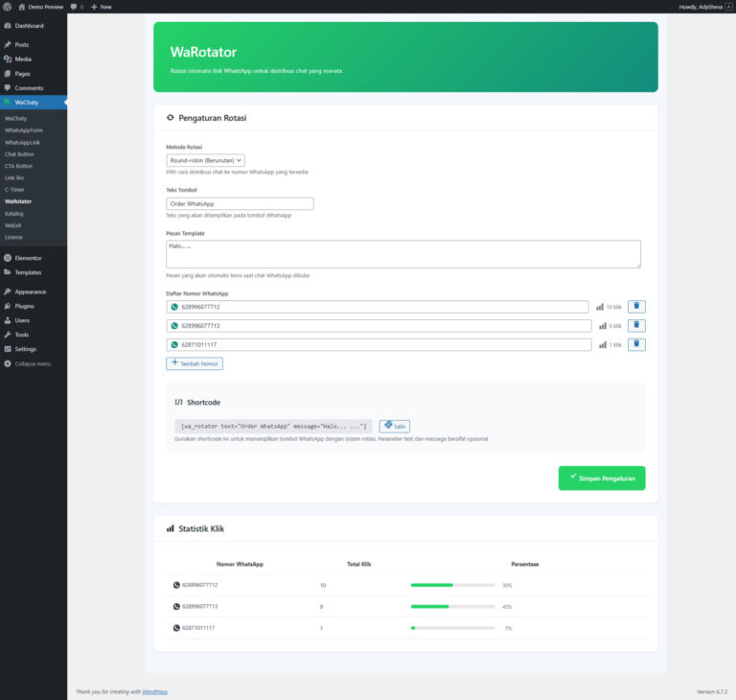736x700 pixels.
Task: Click 62871011117 in the statistics table
Action: (x=198, y=628)
